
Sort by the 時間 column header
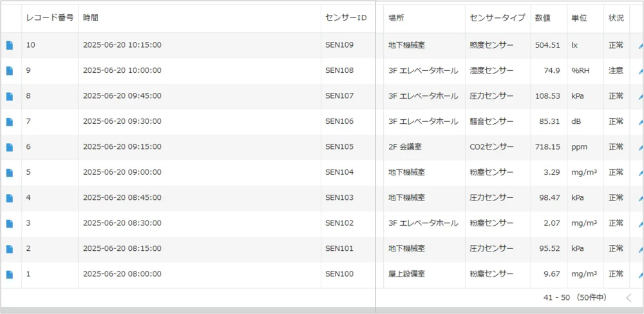click(x=91, y=18)
